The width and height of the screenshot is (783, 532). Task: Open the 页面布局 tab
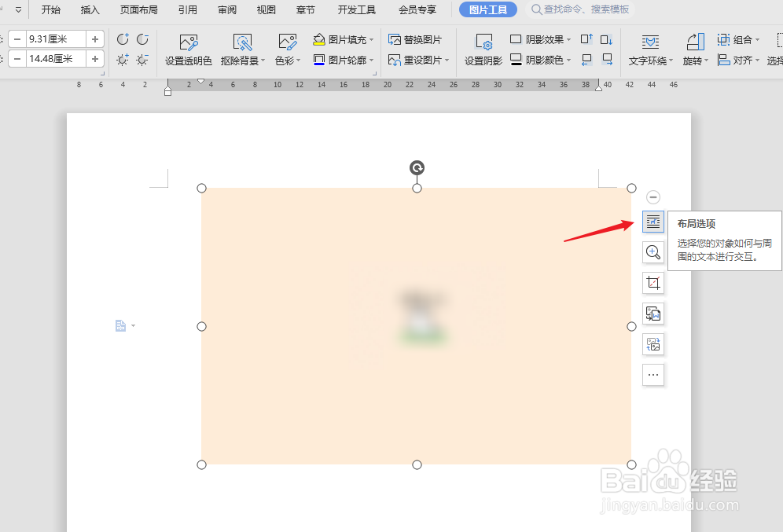139,9
